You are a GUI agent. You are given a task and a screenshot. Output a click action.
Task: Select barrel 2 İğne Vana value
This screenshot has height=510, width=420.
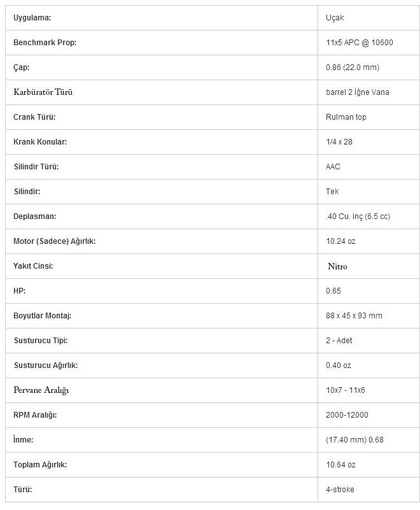click(x=357, y=92)
